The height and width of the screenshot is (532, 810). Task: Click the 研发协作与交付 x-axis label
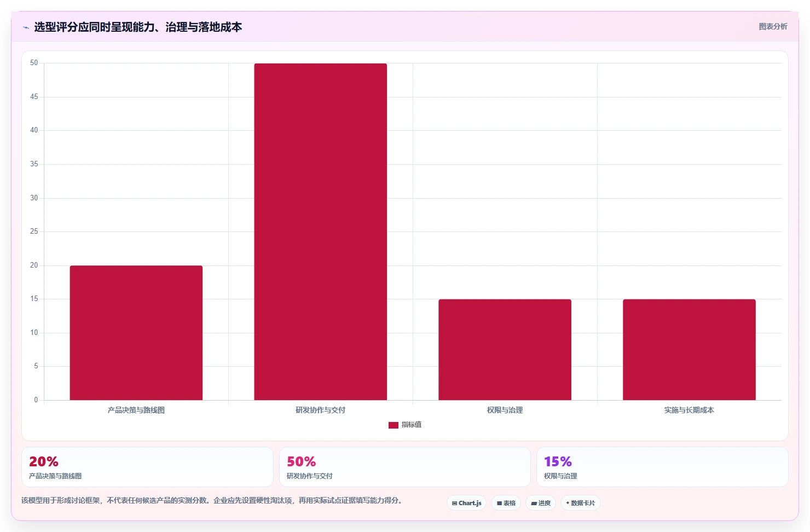pos(320,410)
